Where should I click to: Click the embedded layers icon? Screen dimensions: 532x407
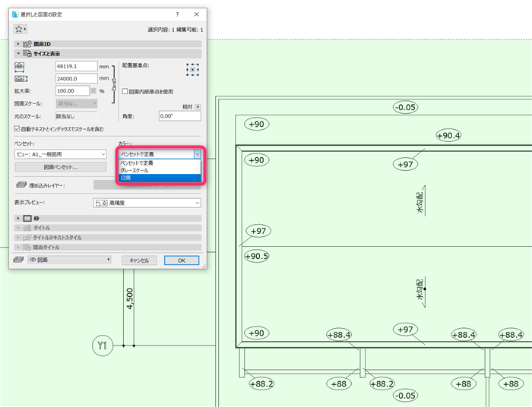pos(21,185)
